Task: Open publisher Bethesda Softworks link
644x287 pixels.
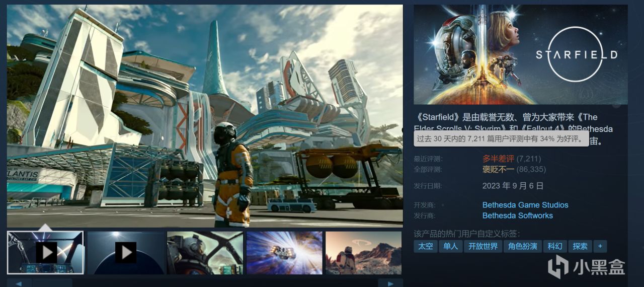Action: pos(518,216)
